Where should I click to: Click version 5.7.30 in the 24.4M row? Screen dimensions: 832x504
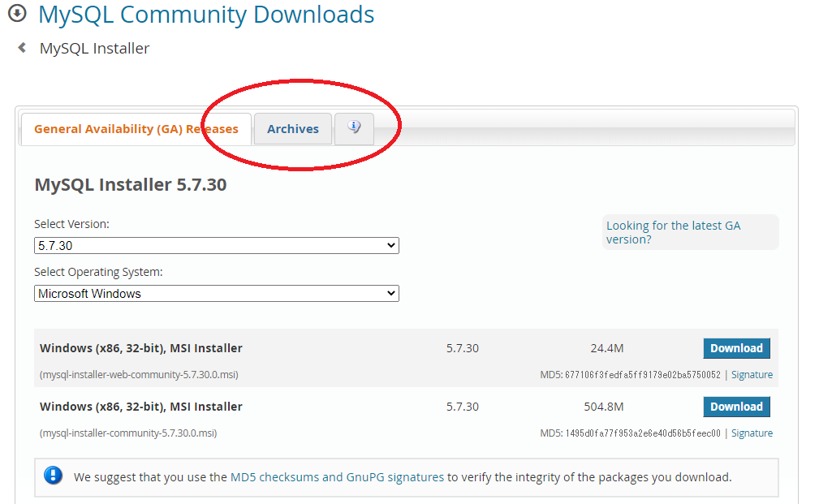462,348
